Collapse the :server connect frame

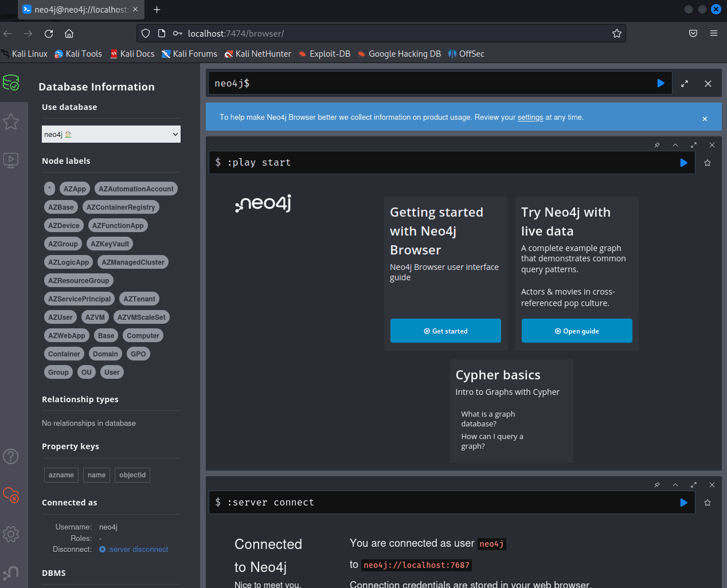click(x=675, y=485)
